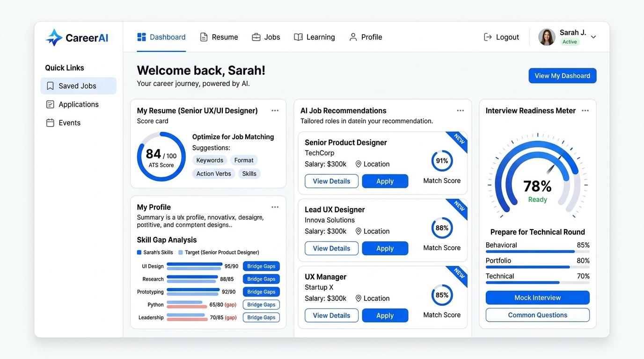The height and width of the screenshot is (359, 644).
Task: Click Bridge Gaps for Python
Action: [261, 305]
